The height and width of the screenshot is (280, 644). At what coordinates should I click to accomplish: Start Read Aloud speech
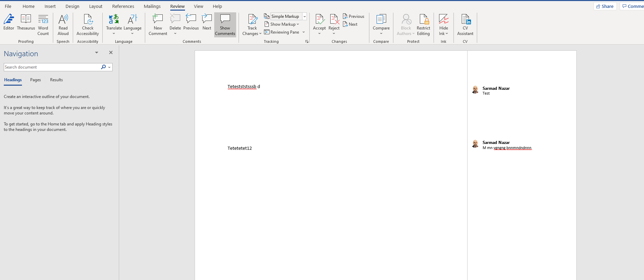(x=63, y=25)
